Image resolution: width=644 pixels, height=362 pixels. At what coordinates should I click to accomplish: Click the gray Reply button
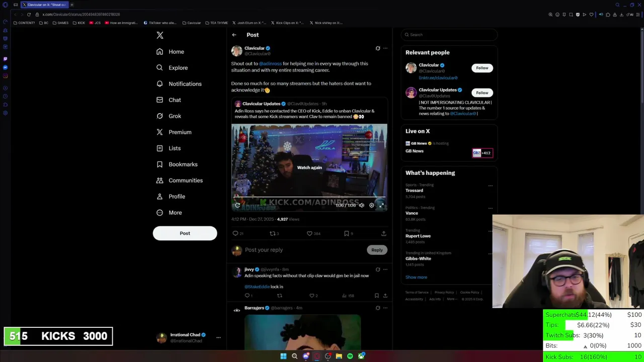coord(377,250)
